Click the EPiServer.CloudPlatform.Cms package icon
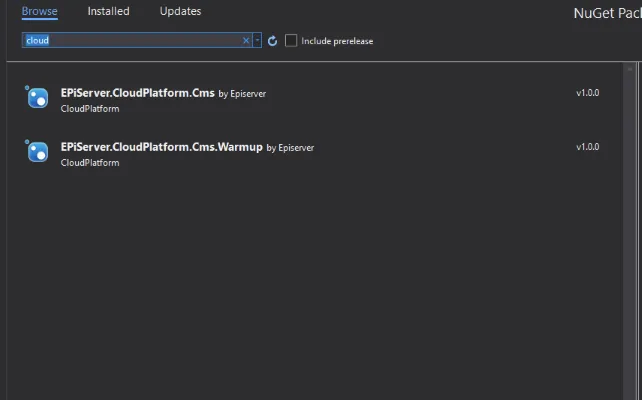Screen dimensions: 642x400 pyautogui.click(x=37, y=97)
